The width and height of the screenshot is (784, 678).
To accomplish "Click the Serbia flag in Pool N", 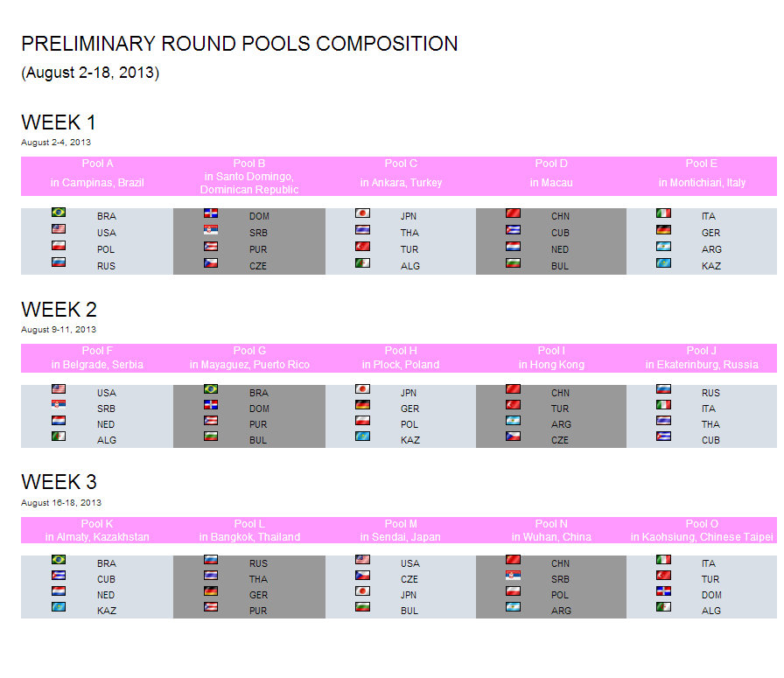I will (x=514, y=576).
